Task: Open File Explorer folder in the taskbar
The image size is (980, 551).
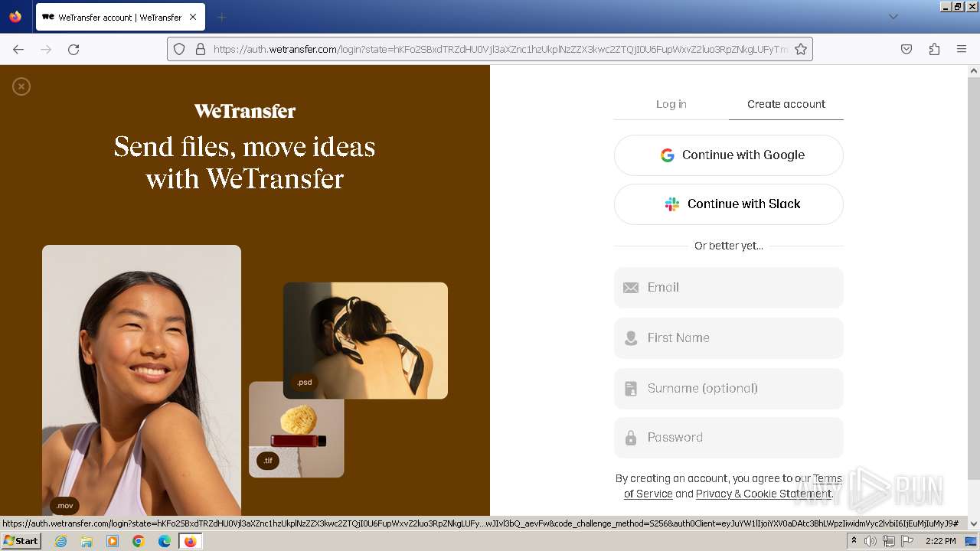Action: point(87,541)
